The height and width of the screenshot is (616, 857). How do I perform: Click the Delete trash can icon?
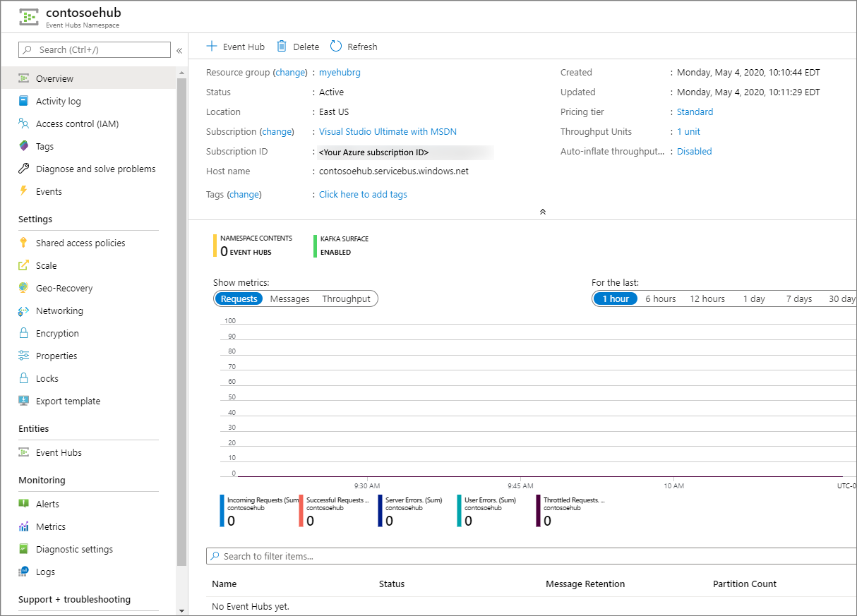point(282,47)
